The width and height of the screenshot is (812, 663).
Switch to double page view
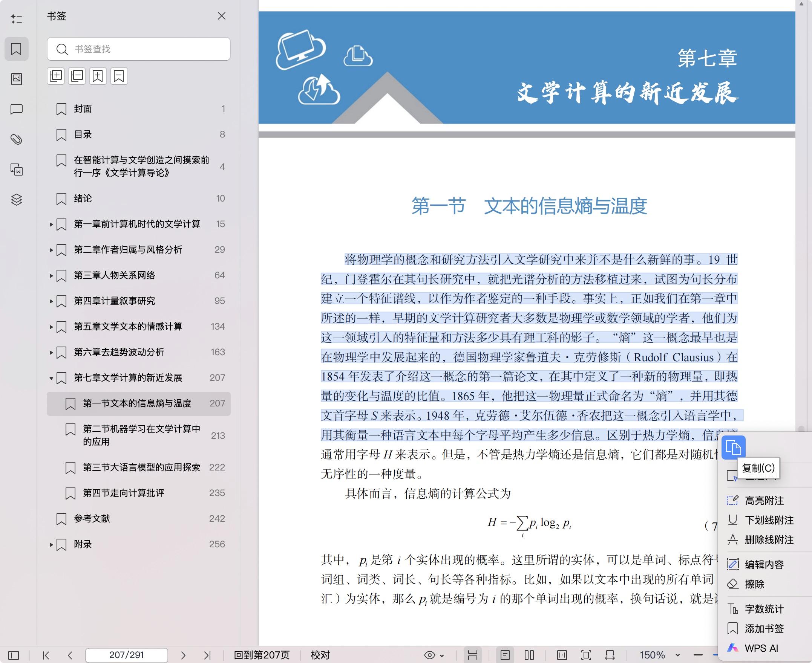click(529, 655)
